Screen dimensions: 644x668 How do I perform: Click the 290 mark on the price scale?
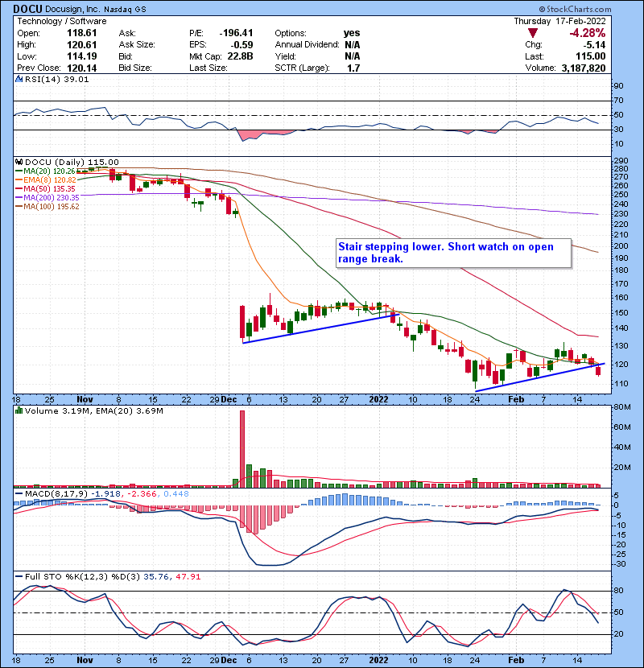click(x=621, y=161)
